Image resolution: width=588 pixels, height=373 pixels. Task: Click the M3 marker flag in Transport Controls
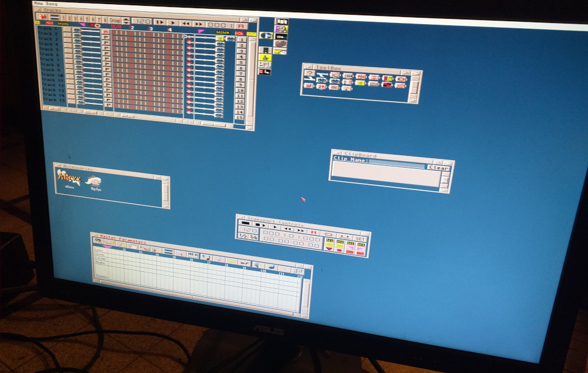[x=350, y=243]
